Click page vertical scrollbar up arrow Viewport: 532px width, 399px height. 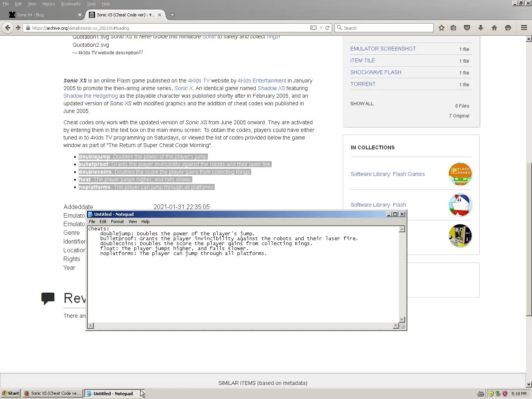click(x=529, y=39)
